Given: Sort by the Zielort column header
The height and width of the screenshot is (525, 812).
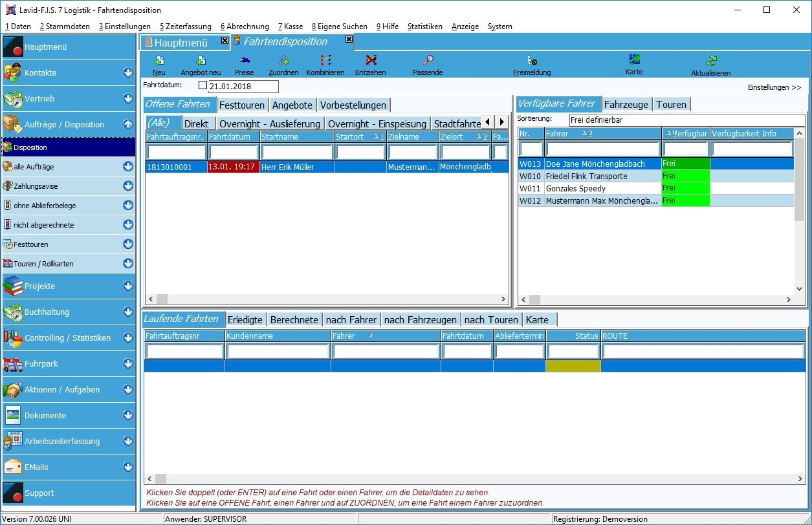Looking at the screenshot, I should point(464,136).
